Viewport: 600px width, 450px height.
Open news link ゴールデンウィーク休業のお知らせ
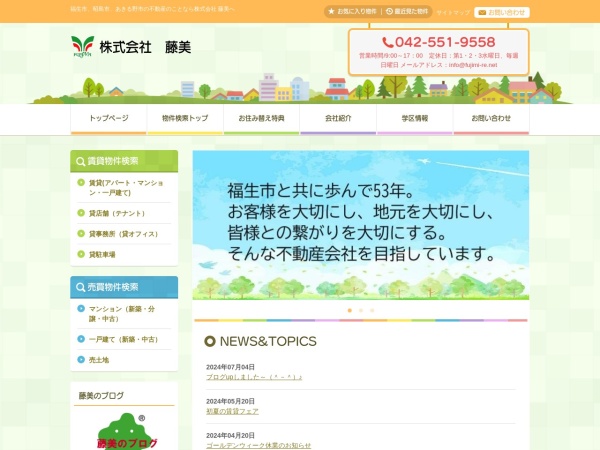point(258,445)
